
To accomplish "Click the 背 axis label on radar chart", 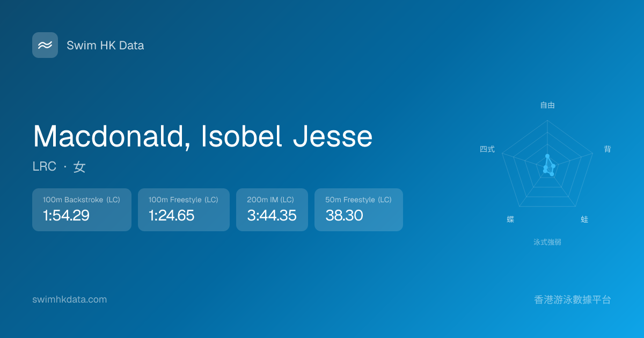I will coord(608,149).
